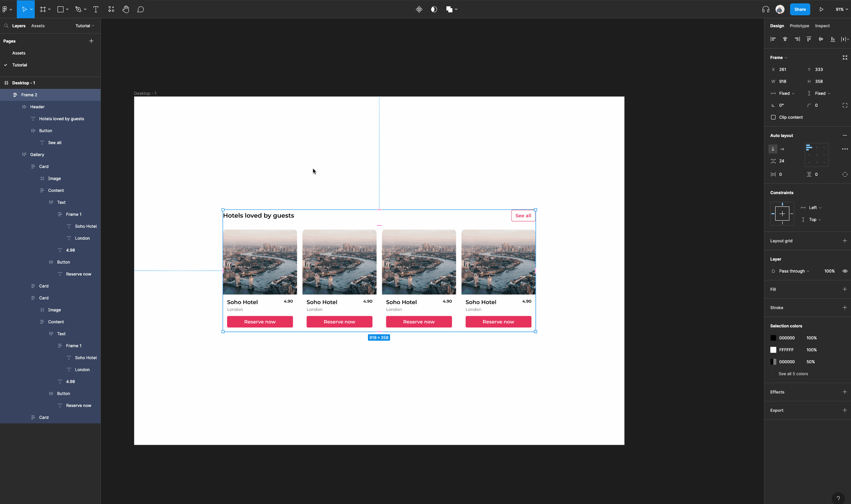Open the Resources tool
This screenshot has width=851, height=504.
point(111,9)
